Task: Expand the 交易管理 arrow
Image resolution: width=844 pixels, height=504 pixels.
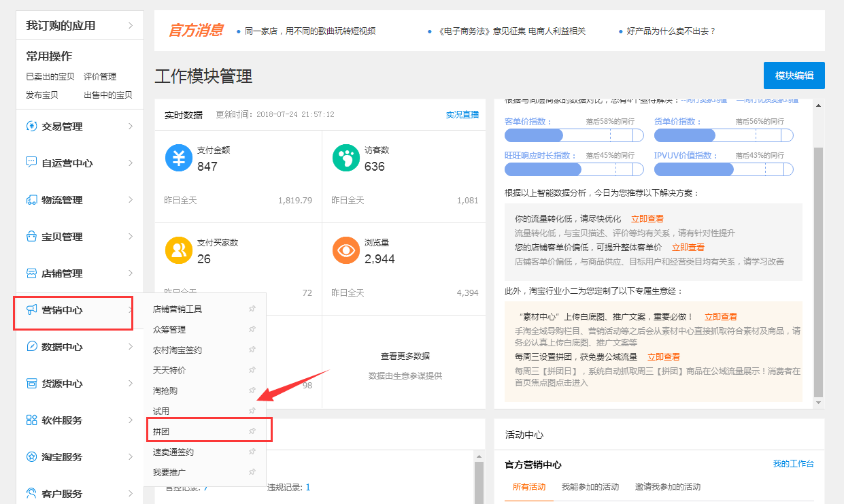Action: [131, 126]
